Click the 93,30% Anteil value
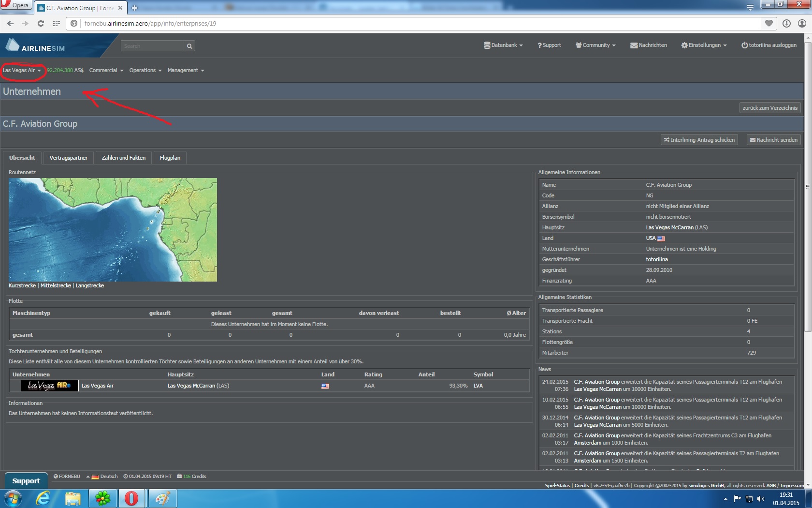This screenshot has height=508, width=812. [x=458, y=386]
